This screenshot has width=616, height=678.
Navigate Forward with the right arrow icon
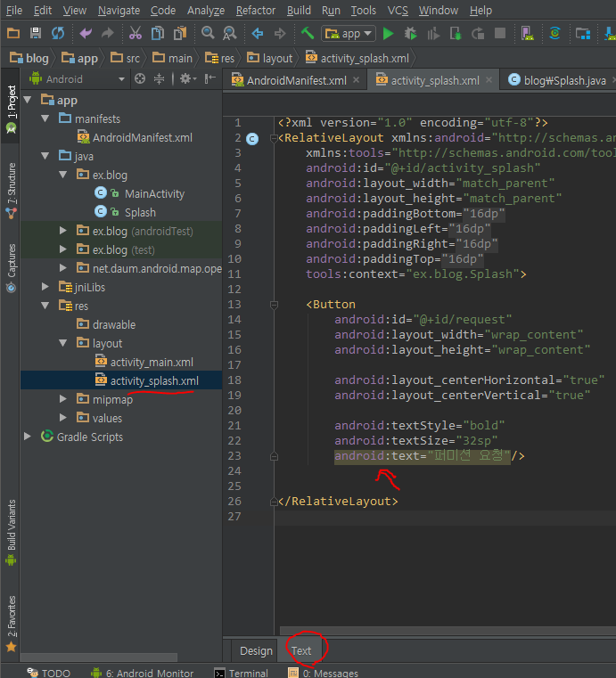click(x=280, y=33)
